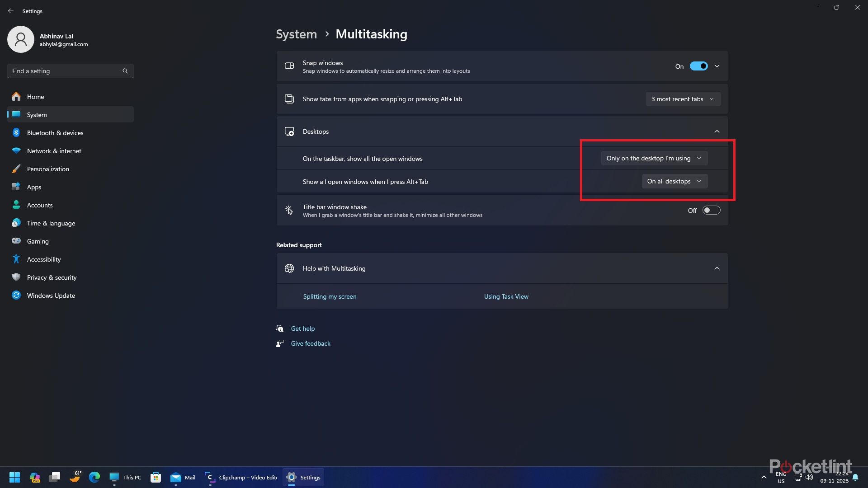The width and height of the screenshot is (868, 488).
Task: Click the search icon in Find a setting
Action: click(x=125, y=71)
